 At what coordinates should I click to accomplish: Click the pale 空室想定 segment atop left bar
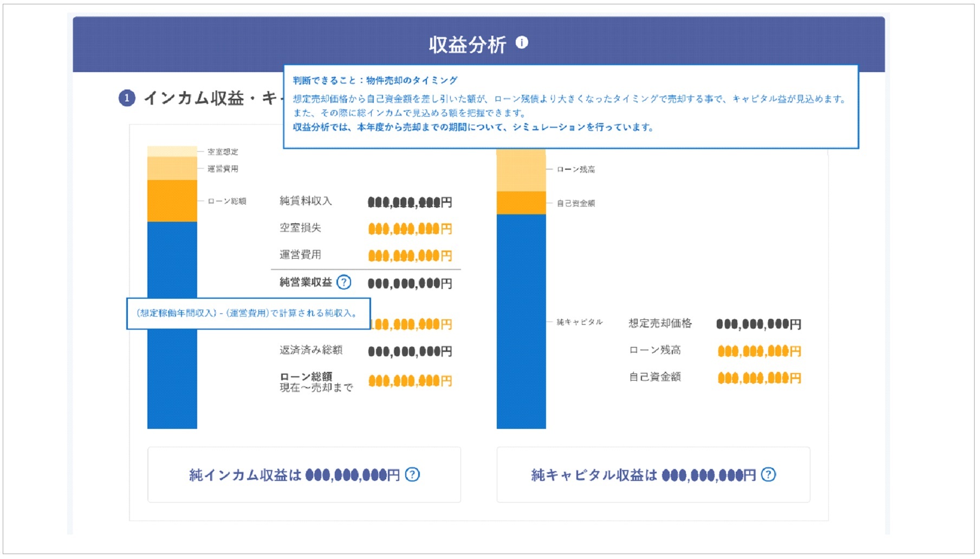coord(172,151)
